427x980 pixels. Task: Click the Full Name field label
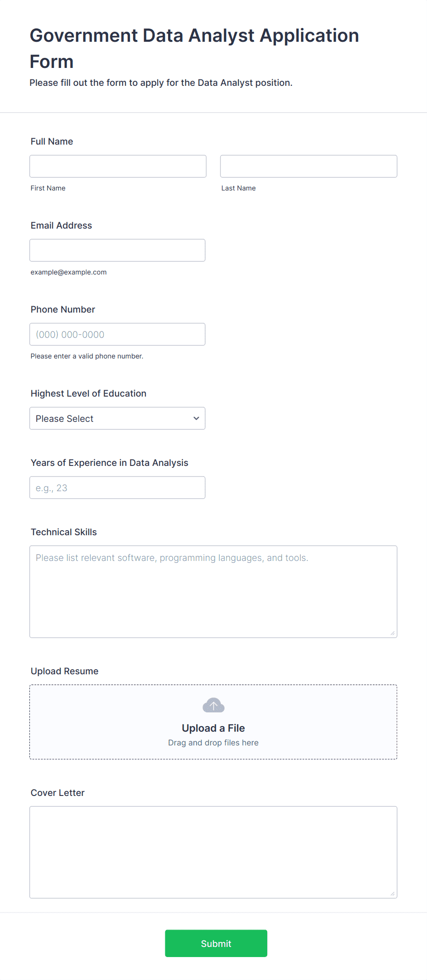(52, 141)
